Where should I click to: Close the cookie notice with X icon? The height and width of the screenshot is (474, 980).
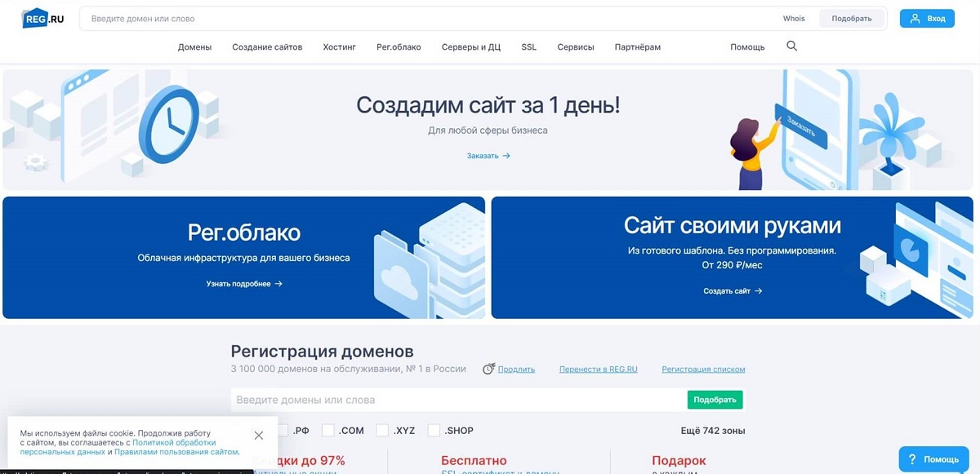click(x=259, y=436)
